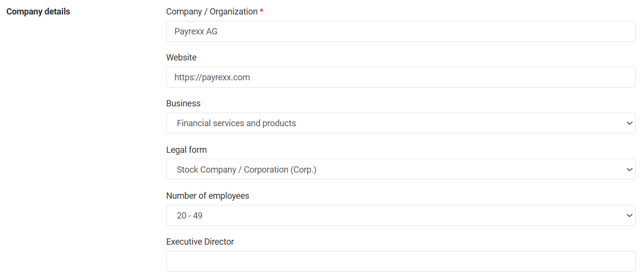
Task: Place cursor in the https://payrexx.com text
Action: [212, 77]
